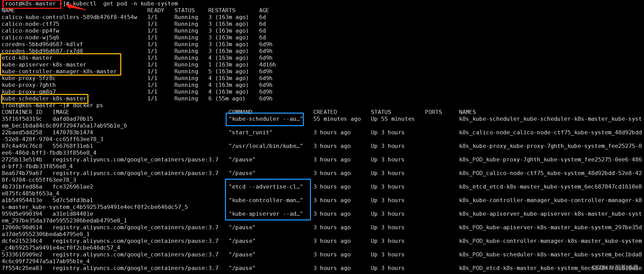
Task: Click the k8s_calico-node_calico-node-ctf75 container name
Action: (550, 133)
